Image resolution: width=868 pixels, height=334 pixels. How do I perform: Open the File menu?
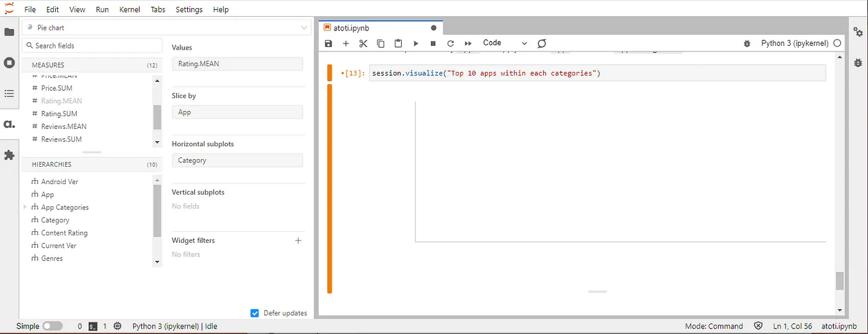[30, 9]
